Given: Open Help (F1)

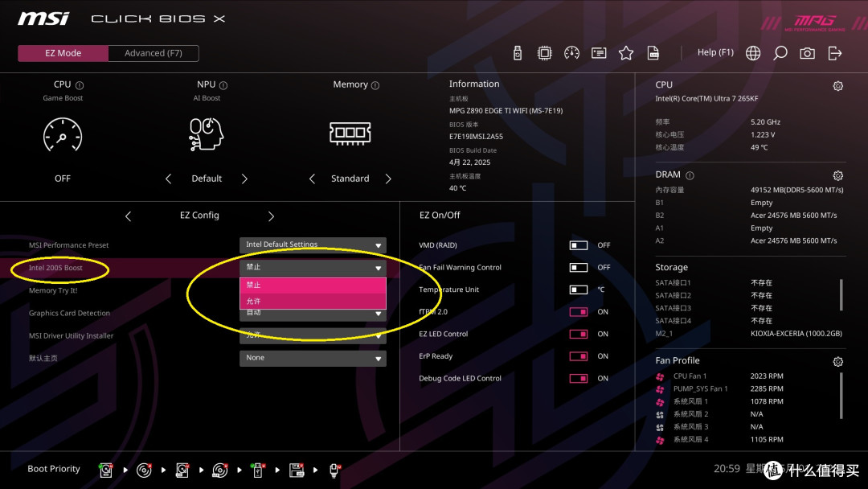Looking at the screenshot, I should point(715,52).
